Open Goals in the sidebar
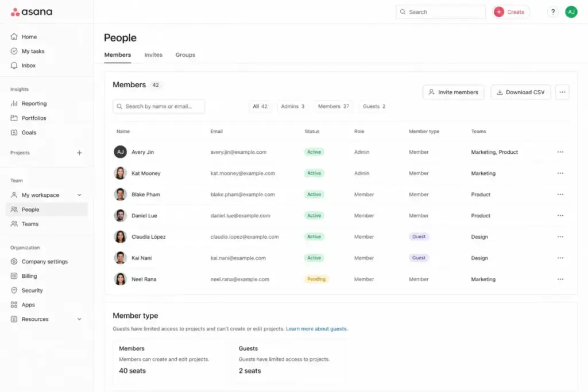Viewport: 588px width, 392px height. pyautogui.click(x=29, y=133)
